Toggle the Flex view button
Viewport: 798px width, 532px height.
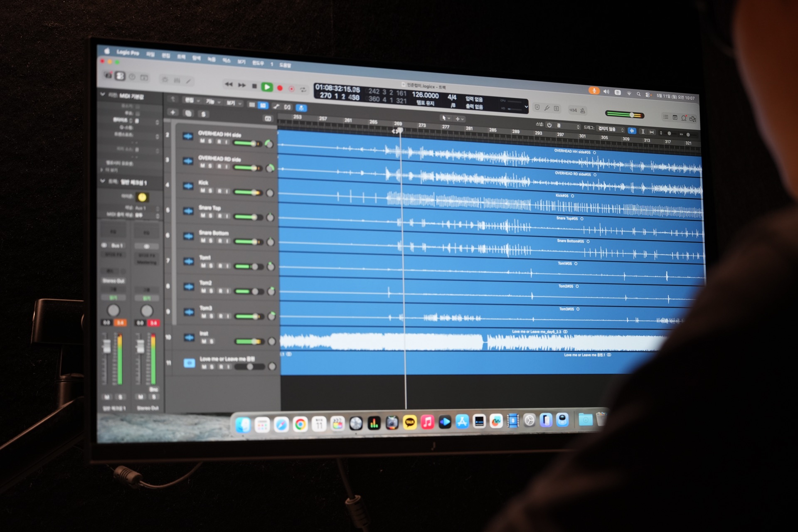click(288, 107)
